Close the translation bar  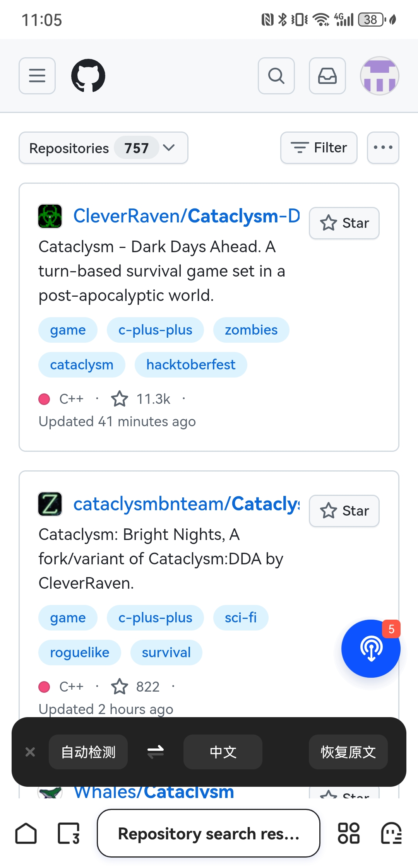30,752
